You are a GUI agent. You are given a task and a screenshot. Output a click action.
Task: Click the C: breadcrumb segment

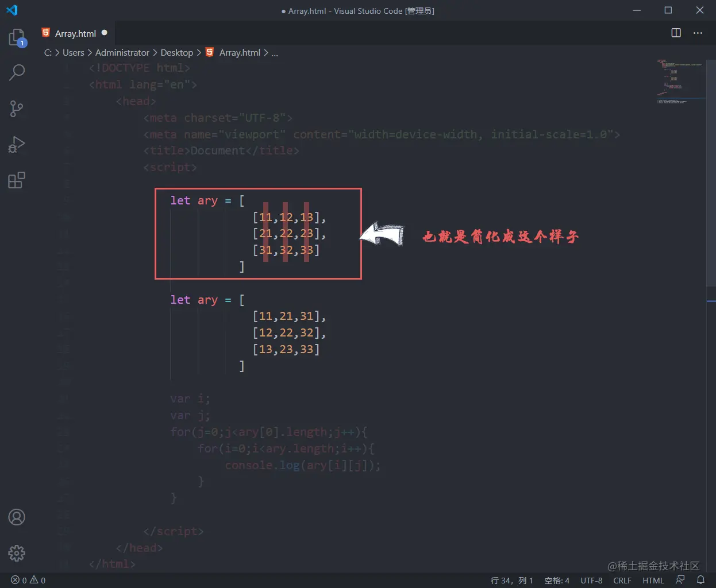[48, 52]
